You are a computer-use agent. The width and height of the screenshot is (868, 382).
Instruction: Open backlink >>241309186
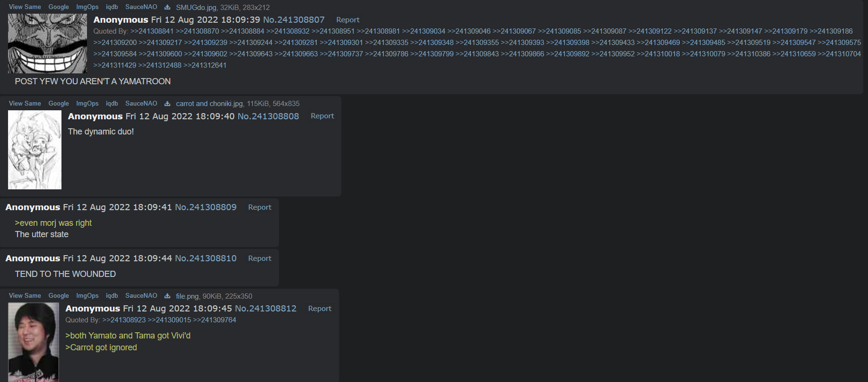(x=831, y=31)
